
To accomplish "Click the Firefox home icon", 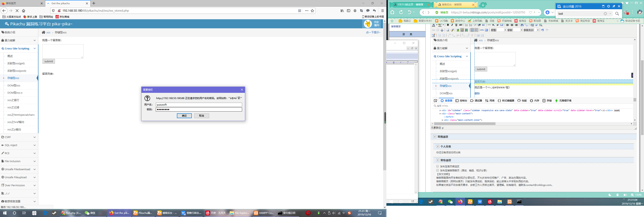I will (x=24, y=11).
